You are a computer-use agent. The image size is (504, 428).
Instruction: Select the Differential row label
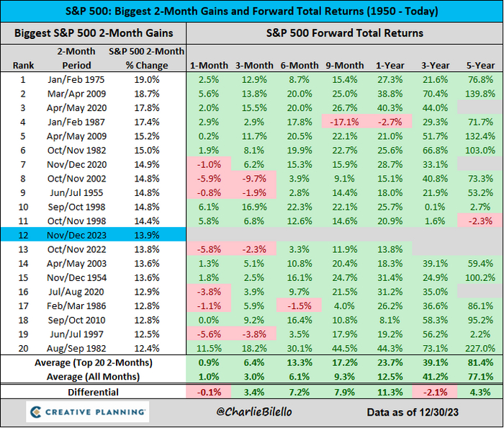[x=94, y=392]
